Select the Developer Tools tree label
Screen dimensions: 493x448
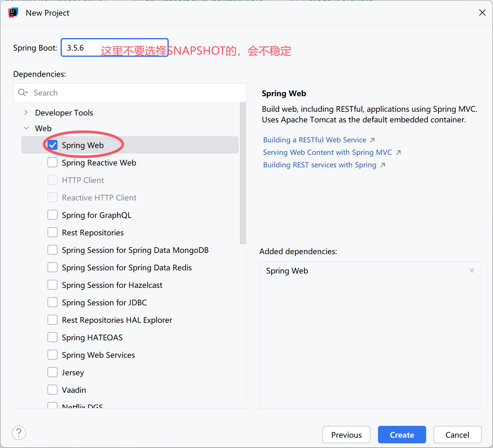(64, 113)
